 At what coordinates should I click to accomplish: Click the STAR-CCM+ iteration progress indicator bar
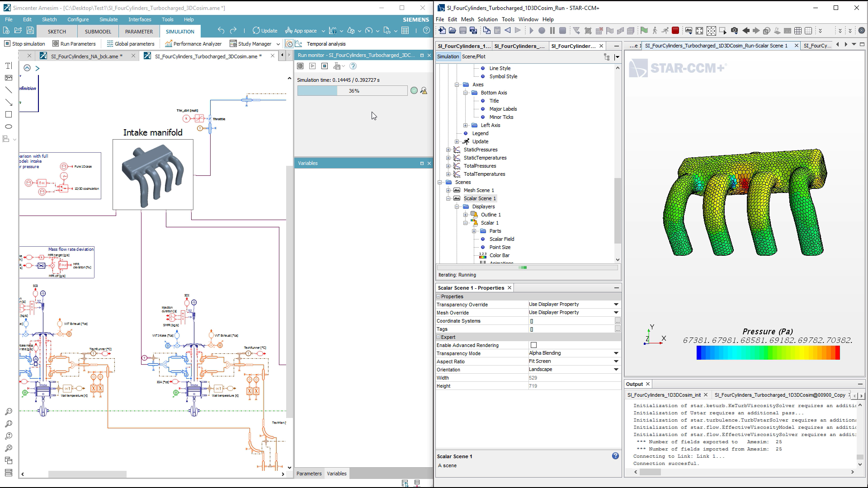[x=527, y=267]
